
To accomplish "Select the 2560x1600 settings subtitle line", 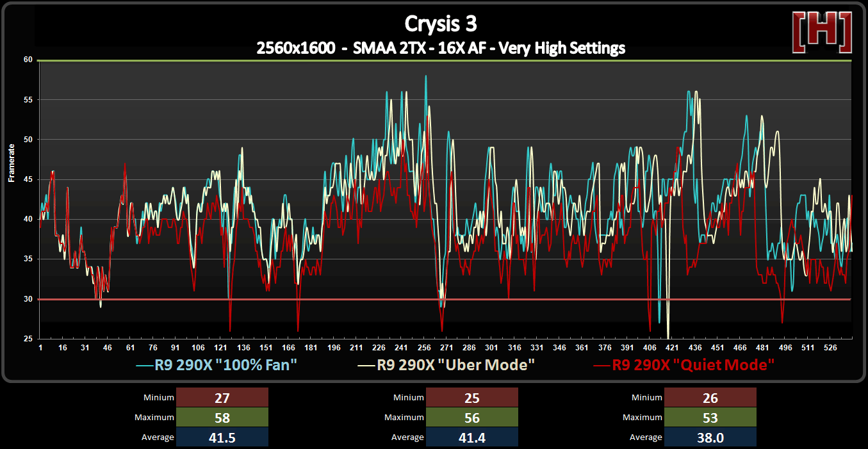I will (441, 47).
